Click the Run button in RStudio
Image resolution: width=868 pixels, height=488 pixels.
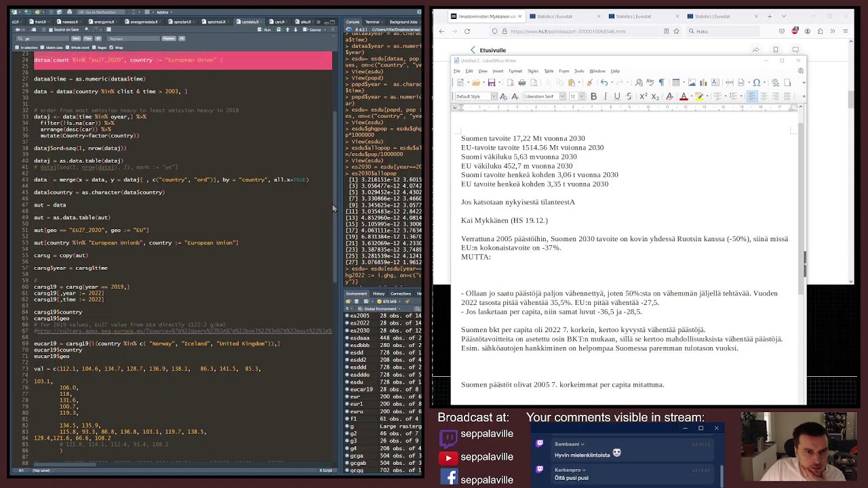point(264,30)
